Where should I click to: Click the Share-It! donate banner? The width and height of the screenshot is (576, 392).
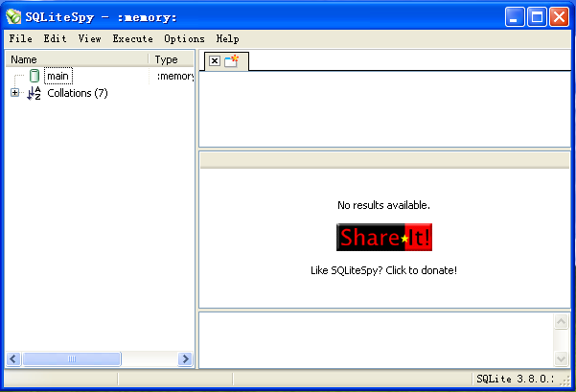[384, 238]
